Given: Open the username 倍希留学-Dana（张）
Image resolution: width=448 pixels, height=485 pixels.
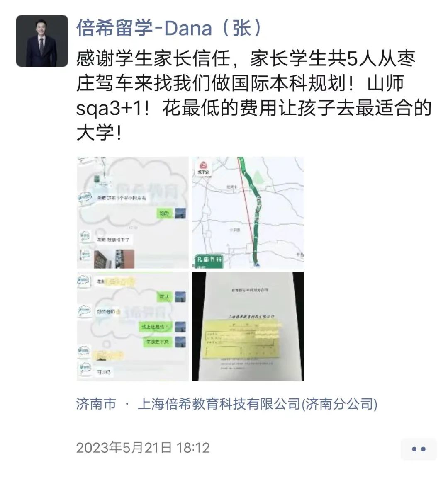Looking at the screenshot, I should (170, 28).
